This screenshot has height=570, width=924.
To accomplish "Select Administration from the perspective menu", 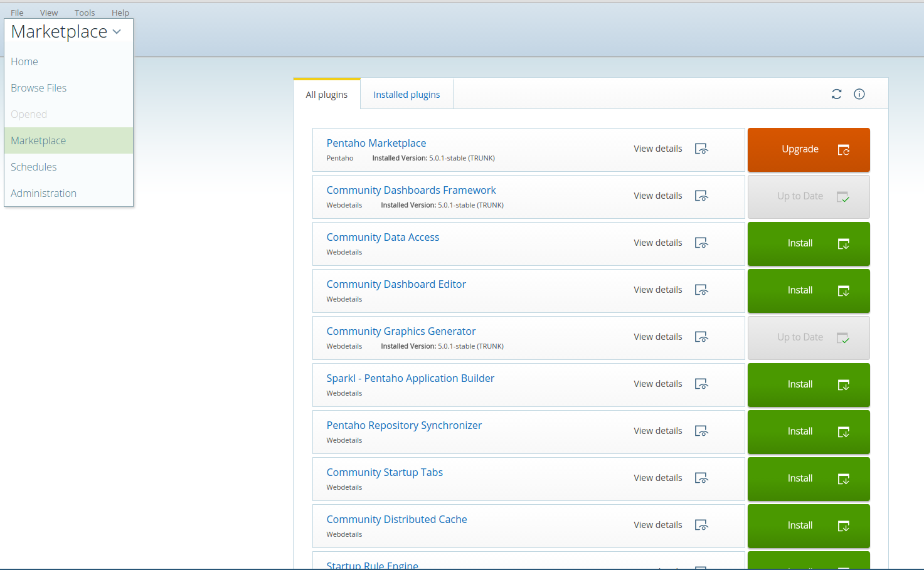I will pos(68,193).
